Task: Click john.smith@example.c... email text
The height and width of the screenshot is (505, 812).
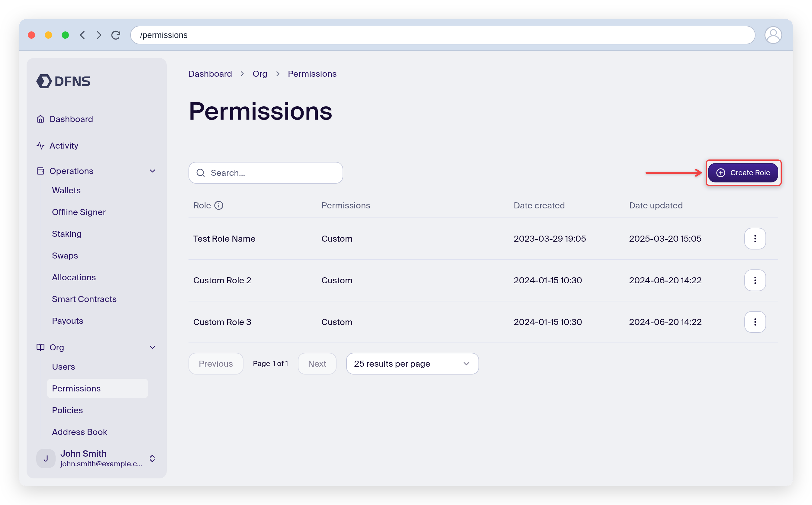Action: click(101, 464)
